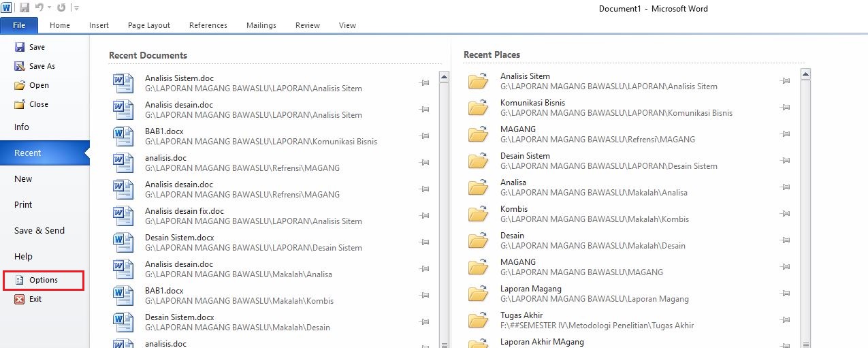
Task: Pin Analisis desain.doc in LAPORAN\Analisis Sitem
Action: (424, 110)
